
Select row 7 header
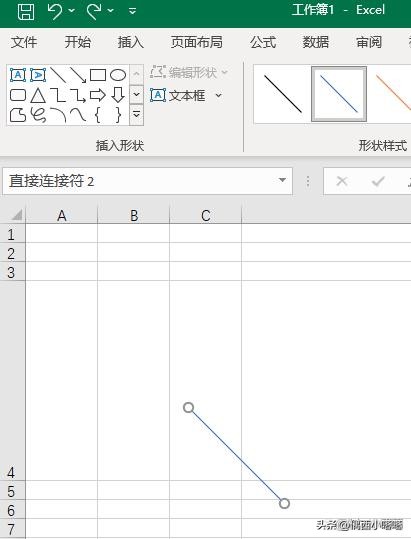[x=12, y=529]
